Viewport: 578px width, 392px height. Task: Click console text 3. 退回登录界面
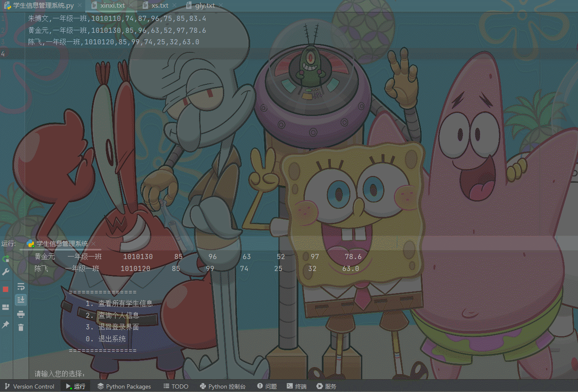point(112,327)
